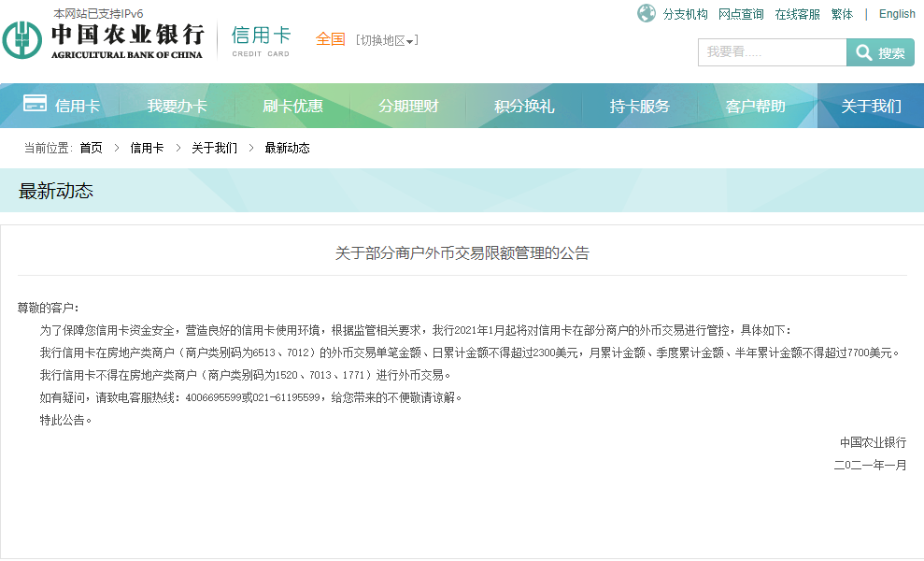The image size is (924, 561).
Task: Focus the 我要看 search input field
Action: pyautogui.click(x=772, y=52)
